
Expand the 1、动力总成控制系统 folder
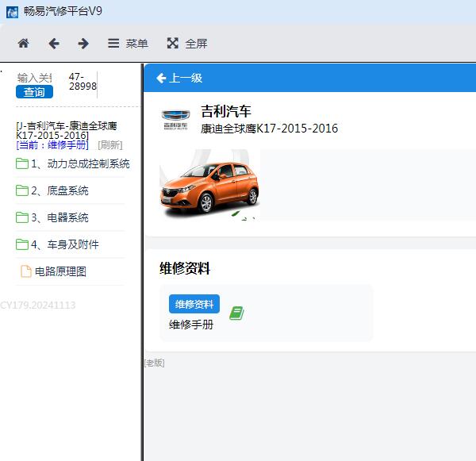(x=73, y=163)
